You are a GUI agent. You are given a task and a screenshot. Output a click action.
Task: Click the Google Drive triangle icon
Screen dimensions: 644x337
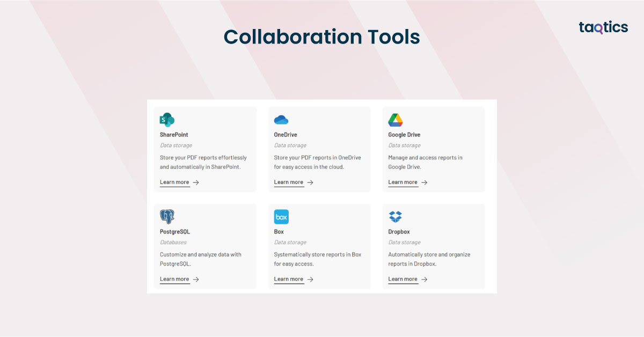point(396,120)
